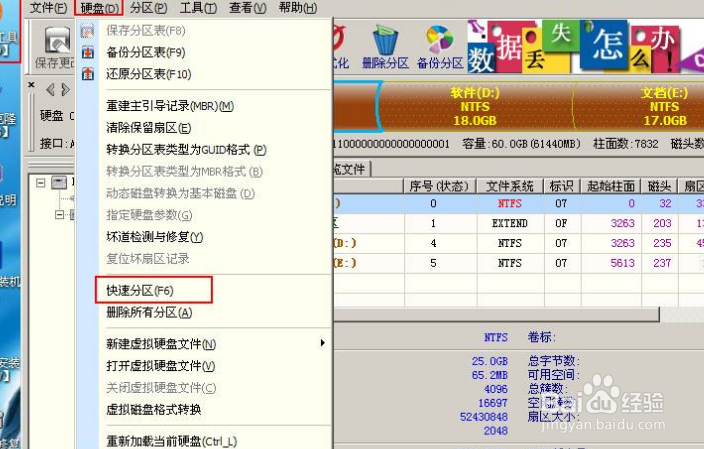Choose 坏道检测与修复(Y)
The image size is (704, 449).
click(154, 237)
